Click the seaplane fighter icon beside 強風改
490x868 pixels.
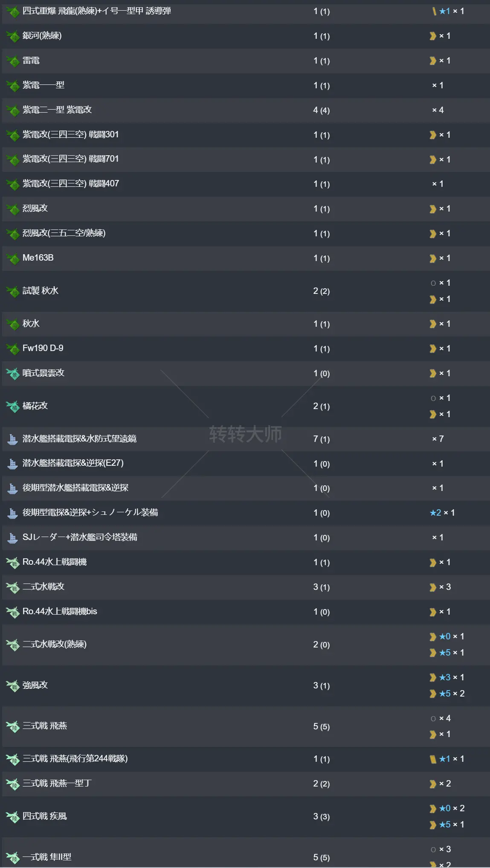(13, 685)
